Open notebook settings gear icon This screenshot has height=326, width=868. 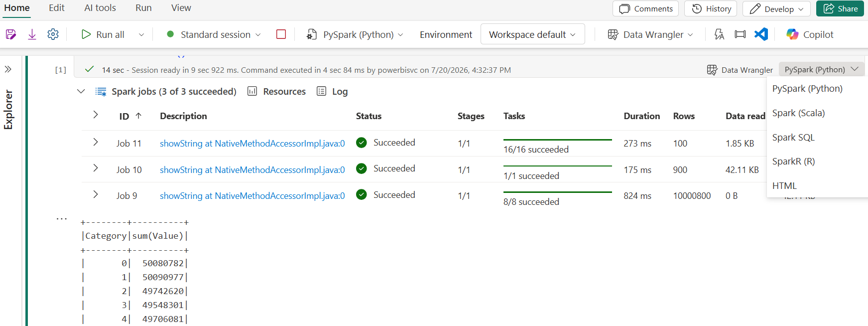pos(53,34)
